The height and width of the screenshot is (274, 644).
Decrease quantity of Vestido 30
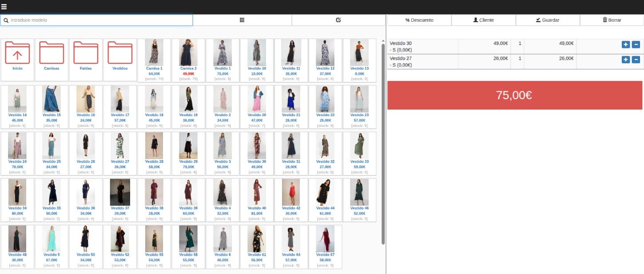point(636,44)
